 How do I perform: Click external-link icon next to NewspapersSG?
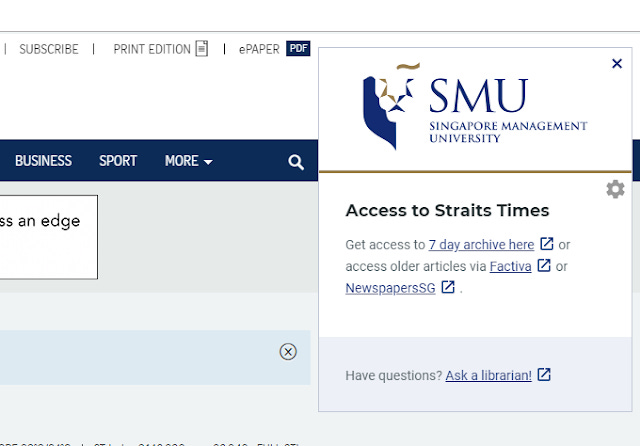(x=448, y=287)
